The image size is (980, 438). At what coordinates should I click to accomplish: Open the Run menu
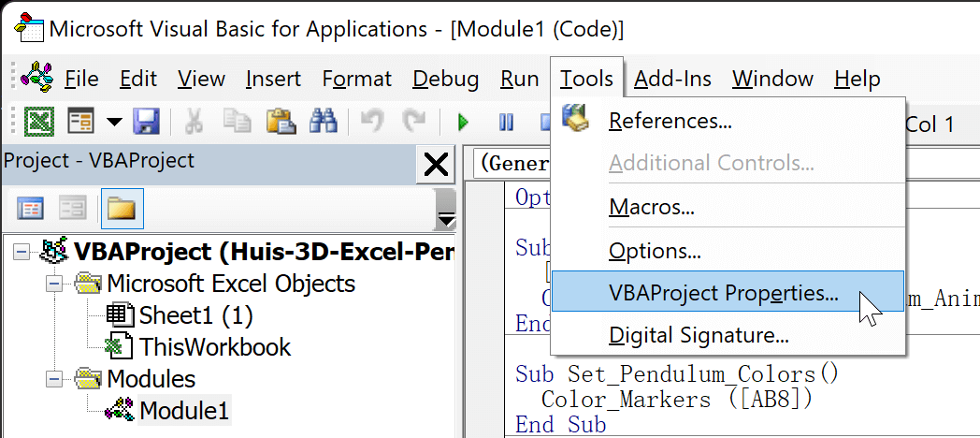[519, 79]
